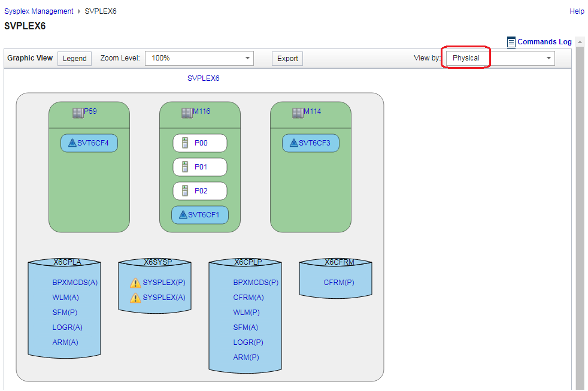Click the warning icon beside SYSPLEX(A)
588x391 pixels.
[x=135, y=298]
